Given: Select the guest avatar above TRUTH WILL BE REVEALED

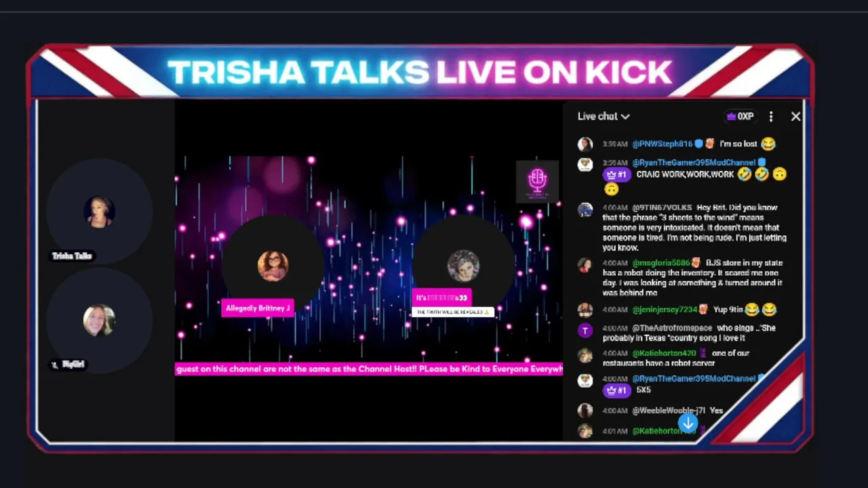Looking at the screenshot, I should tap(463, 266).
